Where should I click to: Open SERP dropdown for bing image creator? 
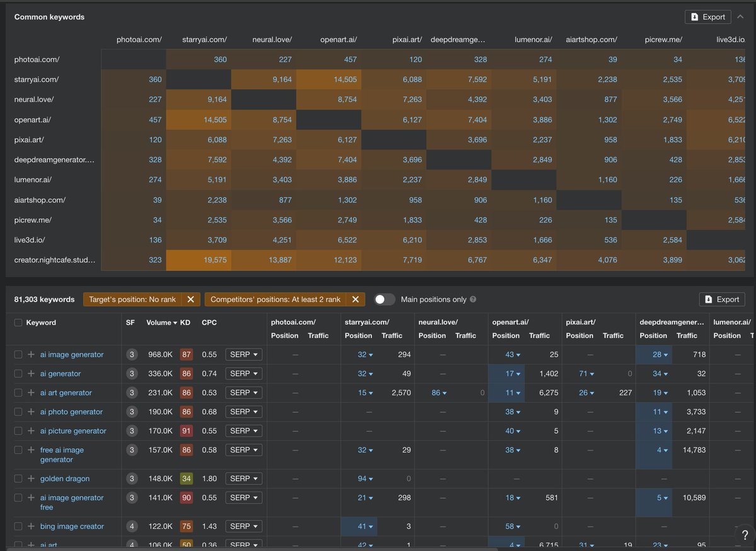244,526
